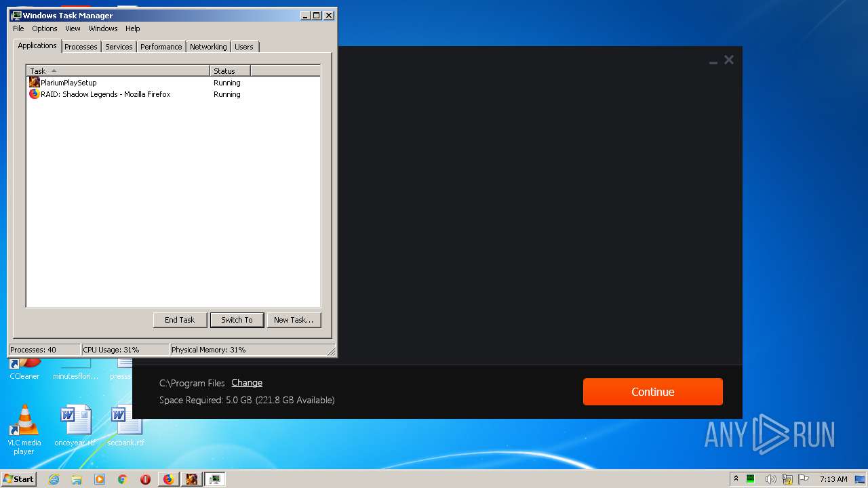
Task: Minimize the Plarium installer window
Action: [713, 61]
